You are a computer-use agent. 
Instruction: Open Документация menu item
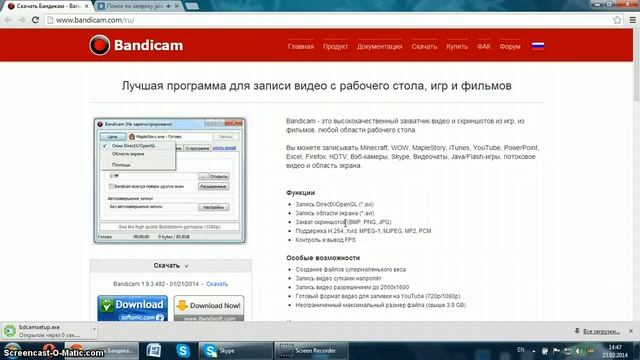tap(380, 47)
